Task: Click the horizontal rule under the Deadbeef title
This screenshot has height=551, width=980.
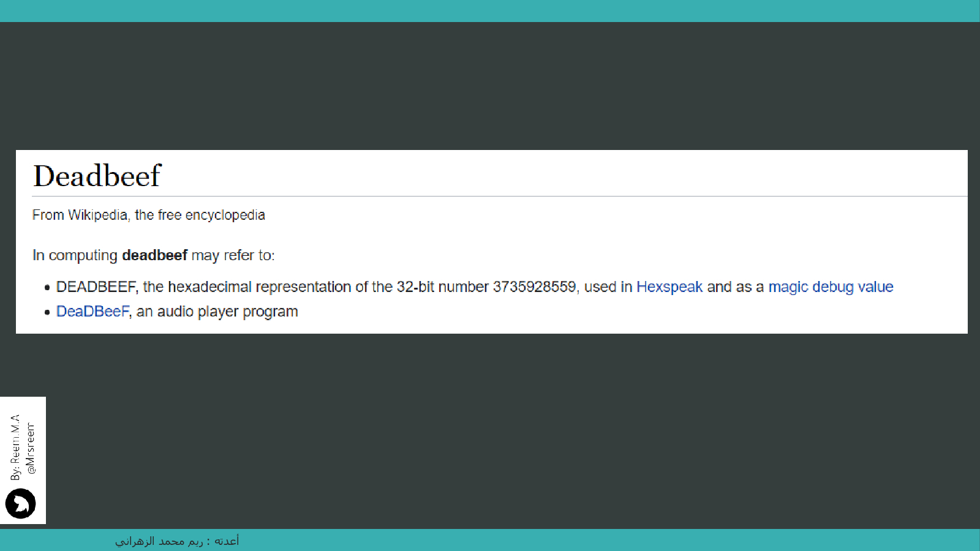Action: coord(490,197)
